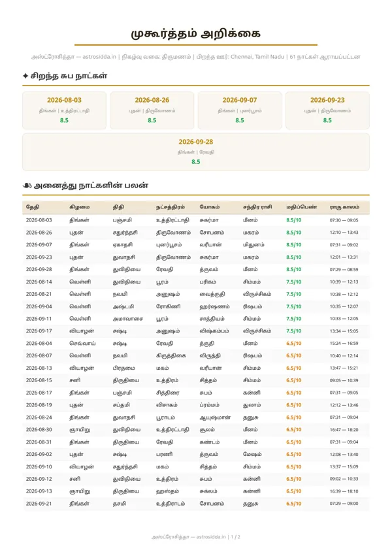
Task: Click கிழமை column header
Action: coord(80,207)
